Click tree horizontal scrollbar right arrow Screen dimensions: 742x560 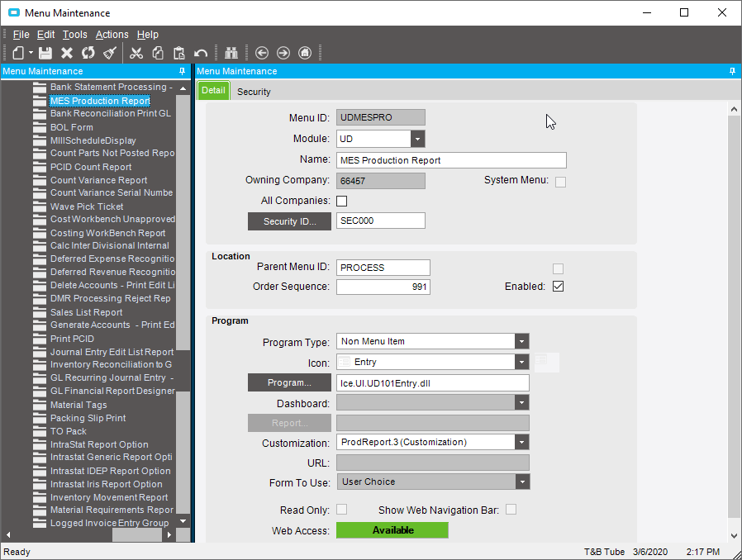pos(169,535)
